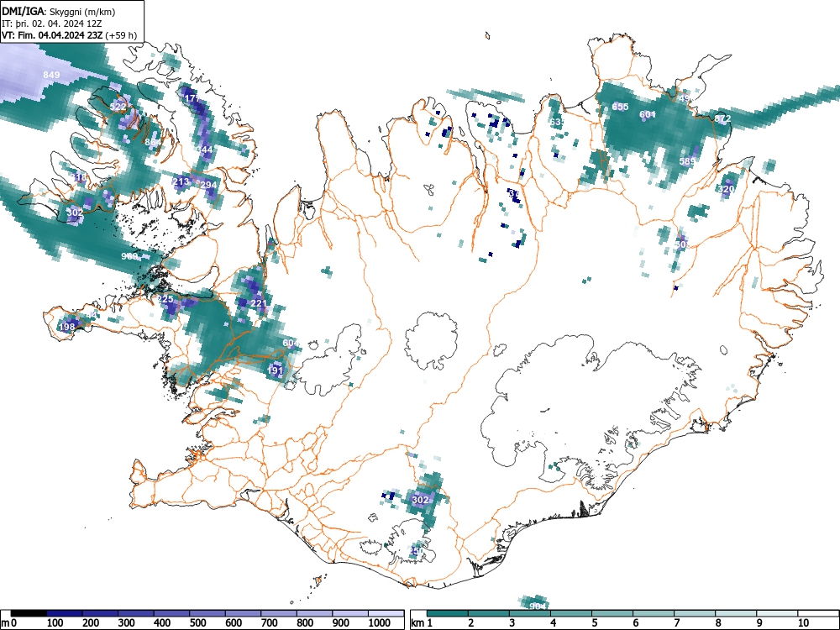Select the 213 map label
This screenshot has width=840, height=630.
[x=181, y=181]
